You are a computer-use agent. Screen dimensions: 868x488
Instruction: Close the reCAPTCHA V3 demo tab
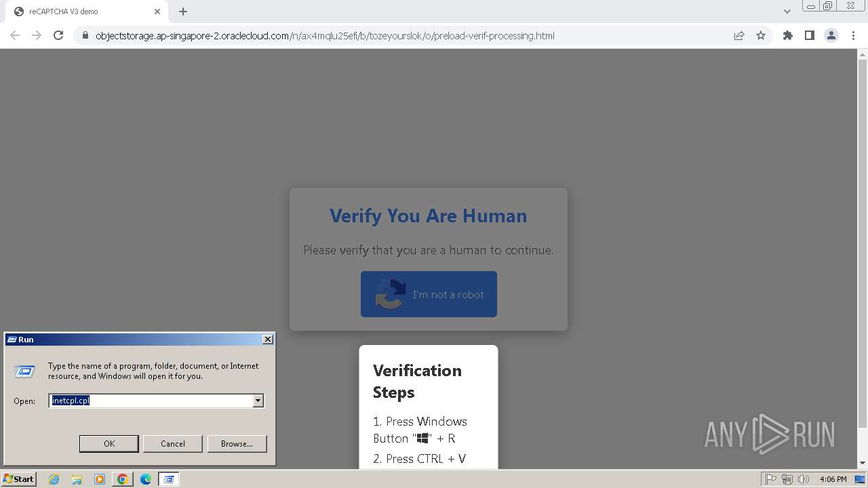coord(157,12)
